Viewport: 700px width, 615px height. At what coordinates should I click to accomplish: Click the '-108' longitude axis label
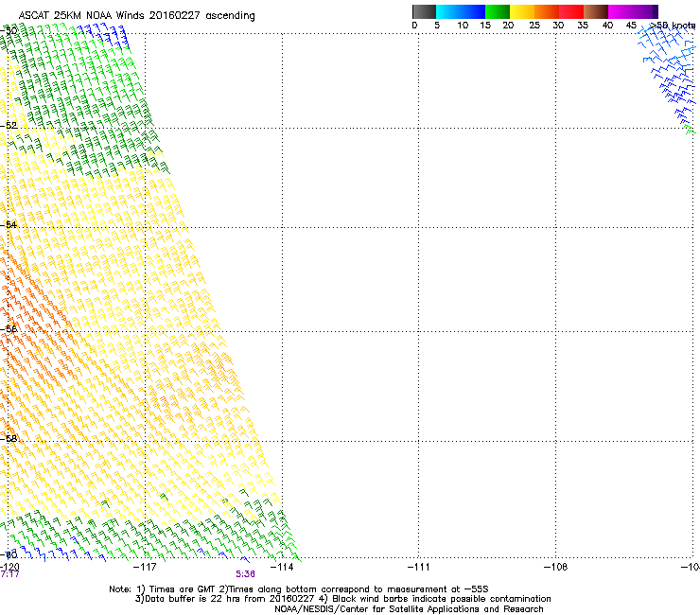[x=556, y=567]
